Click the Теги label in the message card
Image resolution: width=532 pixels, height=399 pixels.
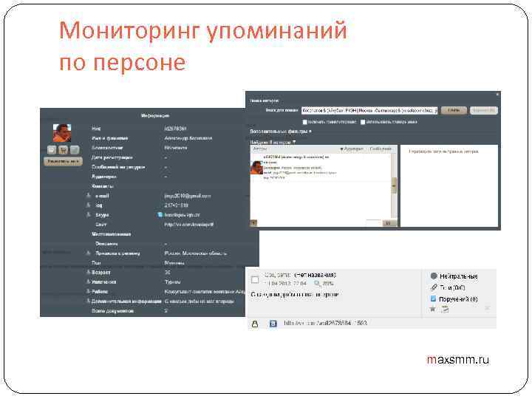pos(452,287)
